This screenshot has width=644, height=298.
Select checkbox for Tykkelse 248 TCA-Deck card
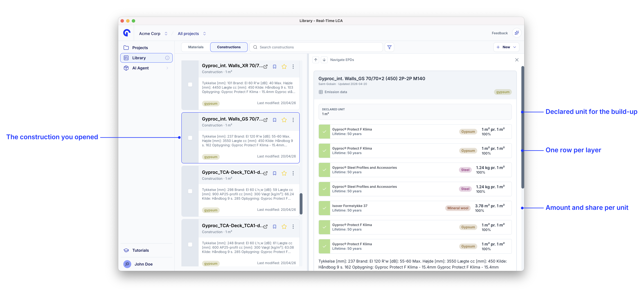click(190, 245)
